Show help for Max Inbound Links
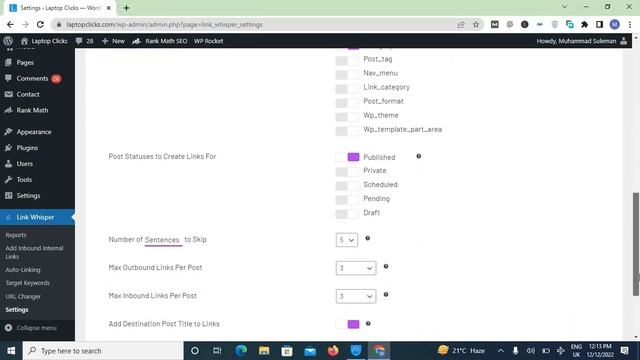Image resolution: width=640 pixels, height=360 pixels. (x=386, y=295)
